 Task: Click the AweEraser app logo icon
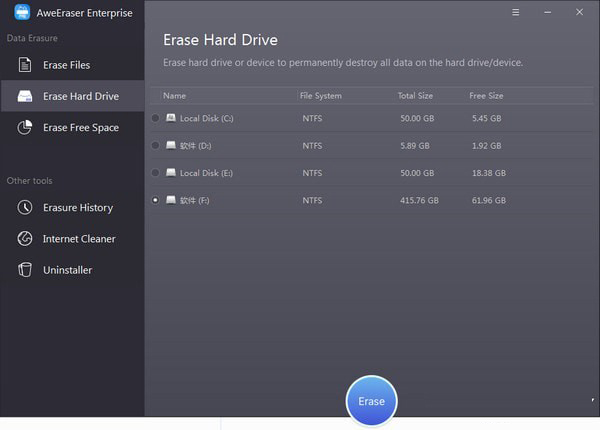tap(22, 12)
